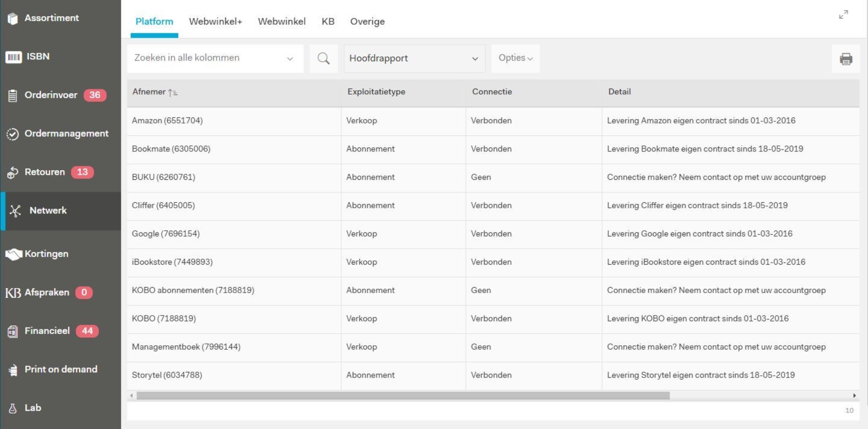Open Kortingen handshake menu item
This screenshot has height=429, width=868.
click(x=46, y=254)
